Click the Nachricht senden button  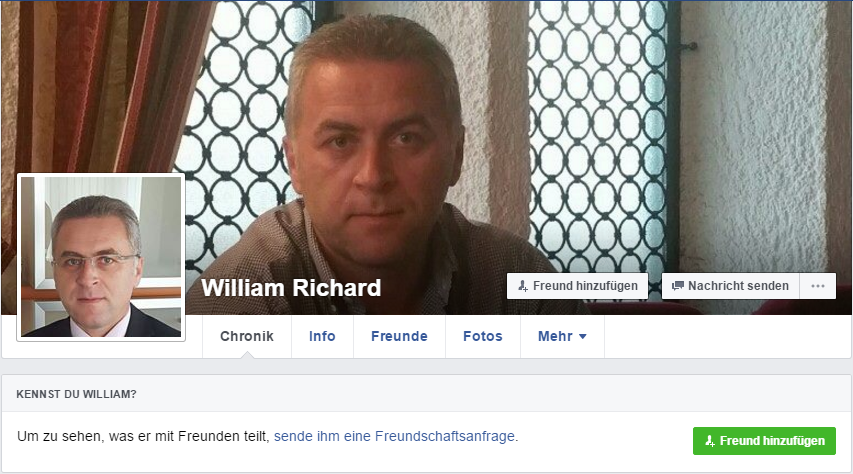tap(731, 286)
